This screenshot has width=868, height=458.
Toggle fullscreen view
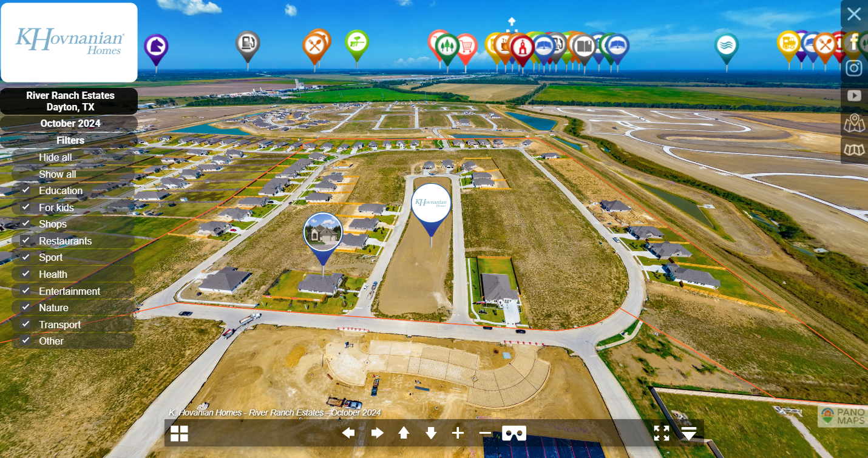point(662,433)
